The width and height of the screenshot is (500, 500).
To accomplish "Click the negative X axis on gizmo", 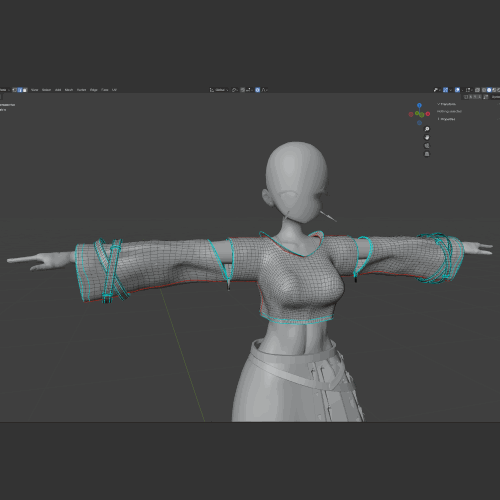I will [411, 114].
